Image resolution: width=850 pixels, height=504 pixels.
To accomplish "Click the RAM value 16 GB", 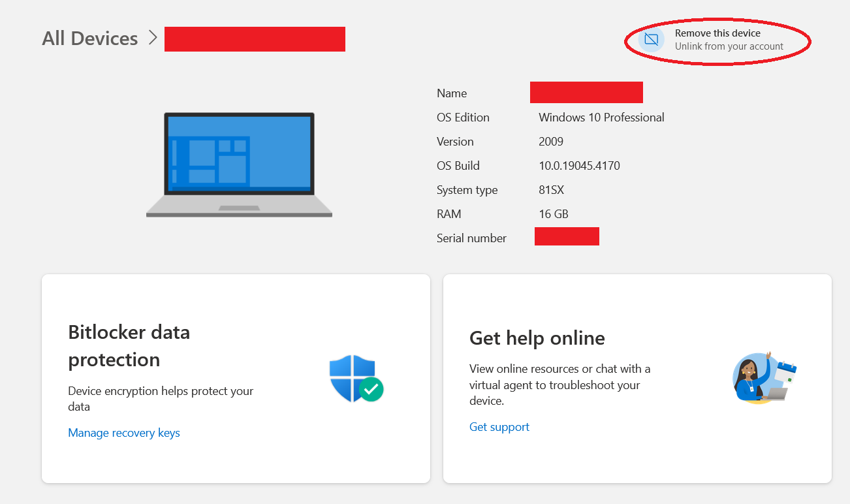I will pos(553,214).
